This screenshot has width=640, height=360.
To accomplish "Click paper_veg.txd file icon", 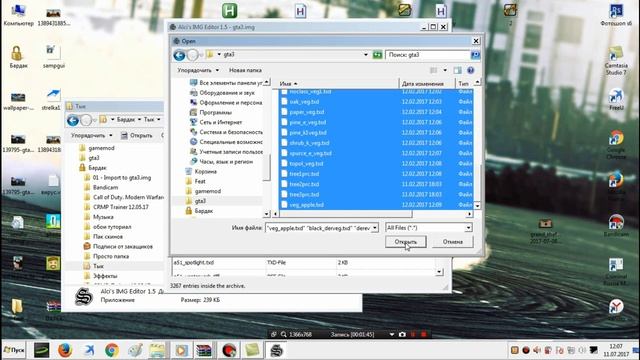I will (x=284, y=112).
